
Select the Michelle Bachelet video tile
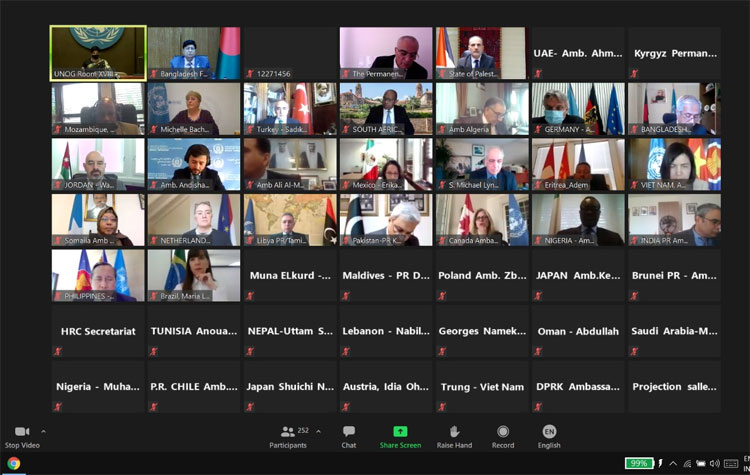tap(194, 108)
